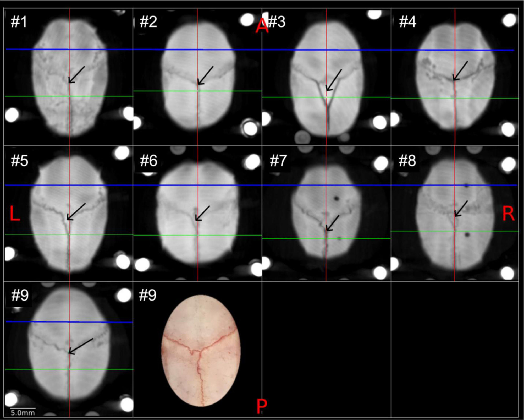
Task: Click the '#8' panel label
Action: pyautogui.click(x=407, y=161)
